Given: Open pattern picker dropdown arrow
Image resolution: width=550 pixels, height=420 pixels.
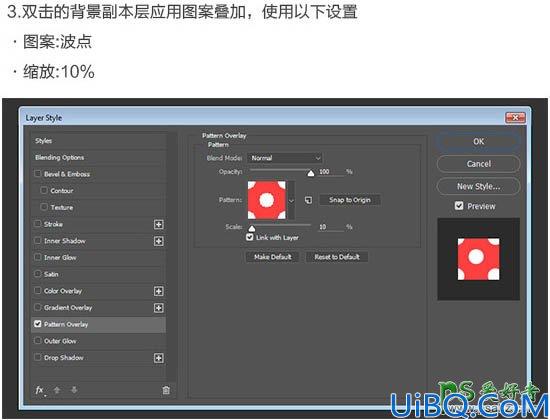Looking at the screenshot, I should point(291,201).
